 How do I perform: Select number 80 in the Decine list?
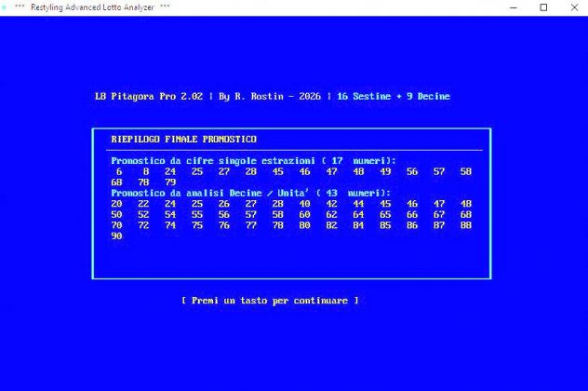[304, 225]
